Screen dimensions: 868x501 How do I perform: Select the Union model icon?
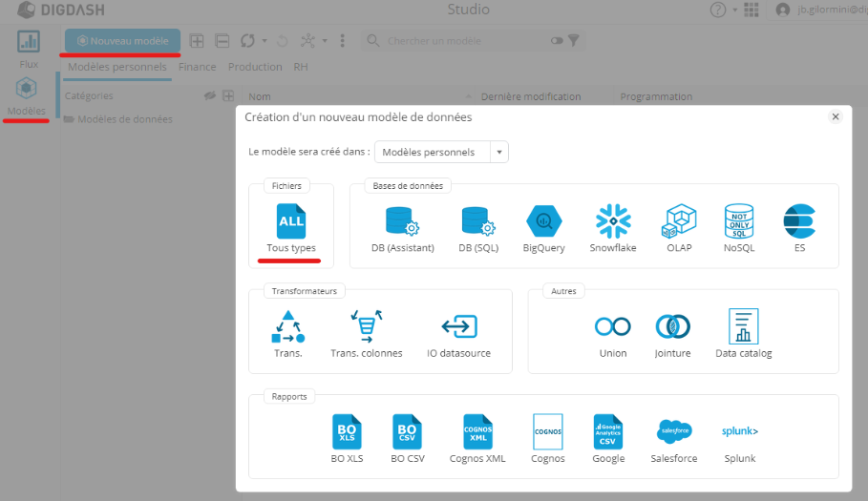(612, 326)
